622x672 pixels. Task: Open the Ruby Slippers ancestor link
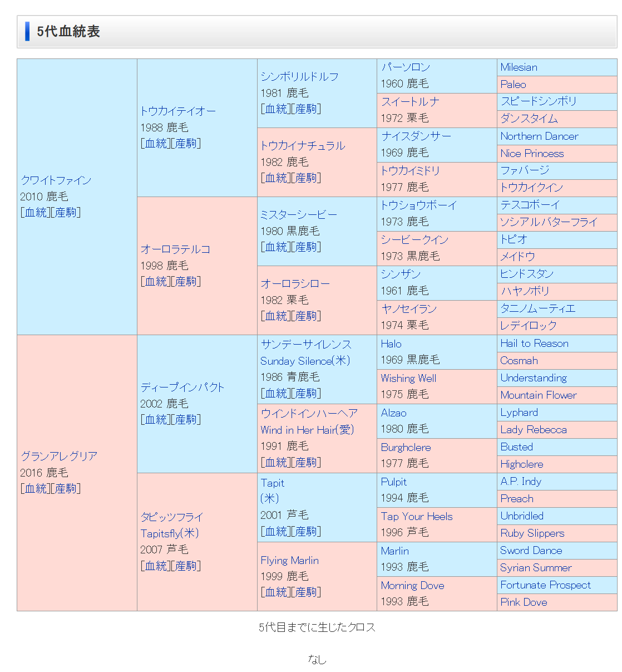point(532,533)
